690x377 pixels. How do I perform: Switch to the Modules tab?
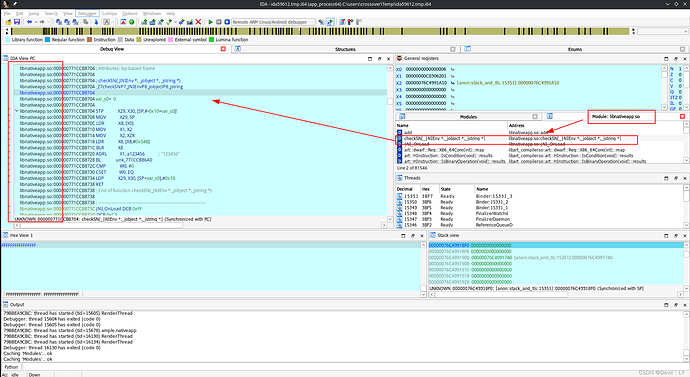[x=468, y=117]
